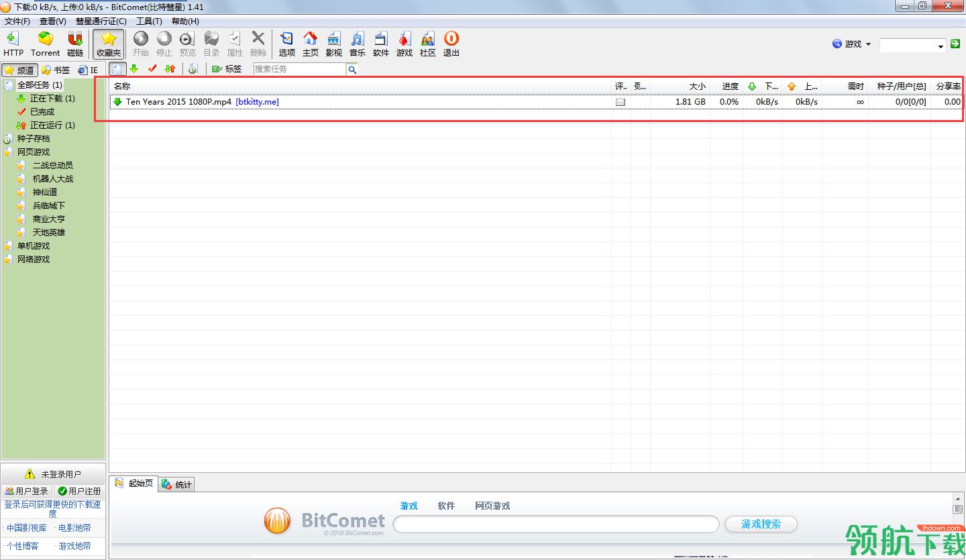Select 正在下载 (1) in sidebar
966x560 pixels.
pyautogui.click(x=52, y=99)
